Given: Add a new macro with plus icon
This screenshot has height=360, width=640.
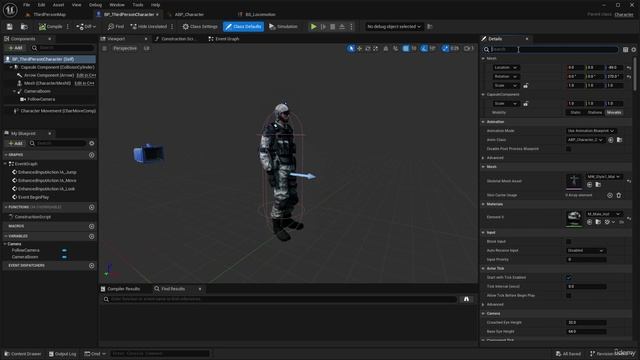Looking at the screenshot, I should pyautogui.click(x=91, y=226).
